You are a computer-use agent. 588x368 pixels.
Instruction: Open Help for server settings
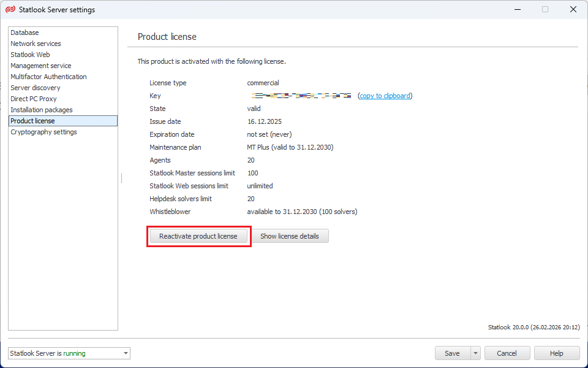click(x=556, y=353)
